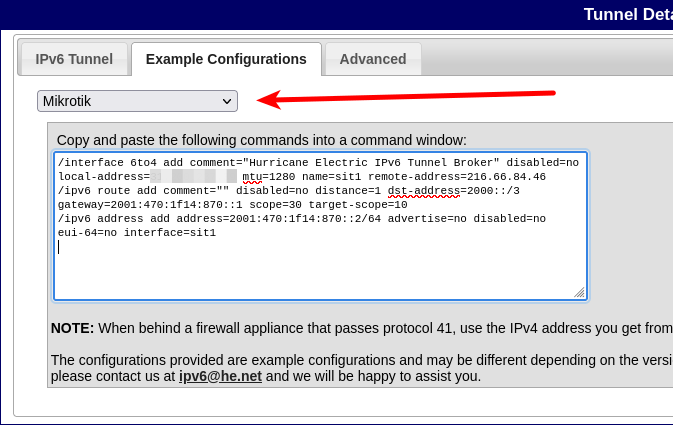The height and width of the screenshot is (425, 673).
Task: Open the Advanced tab
Action: [x=373, y=59]
